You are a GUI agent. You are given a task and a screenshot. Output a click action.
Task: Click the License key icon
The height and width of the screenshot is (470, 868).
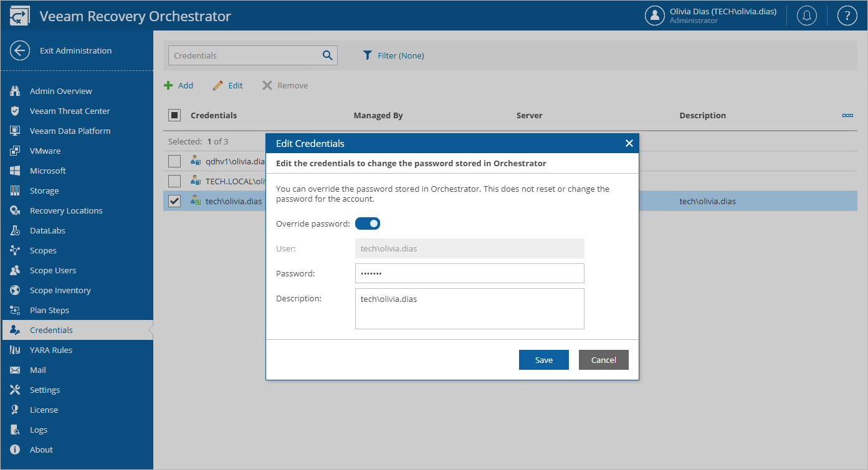click(x=16, y=410)
